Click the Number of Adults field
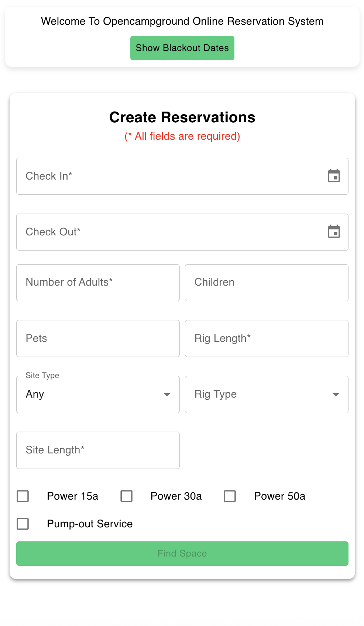The height and width of the screenshot is (626, 364). pos(98,283)
